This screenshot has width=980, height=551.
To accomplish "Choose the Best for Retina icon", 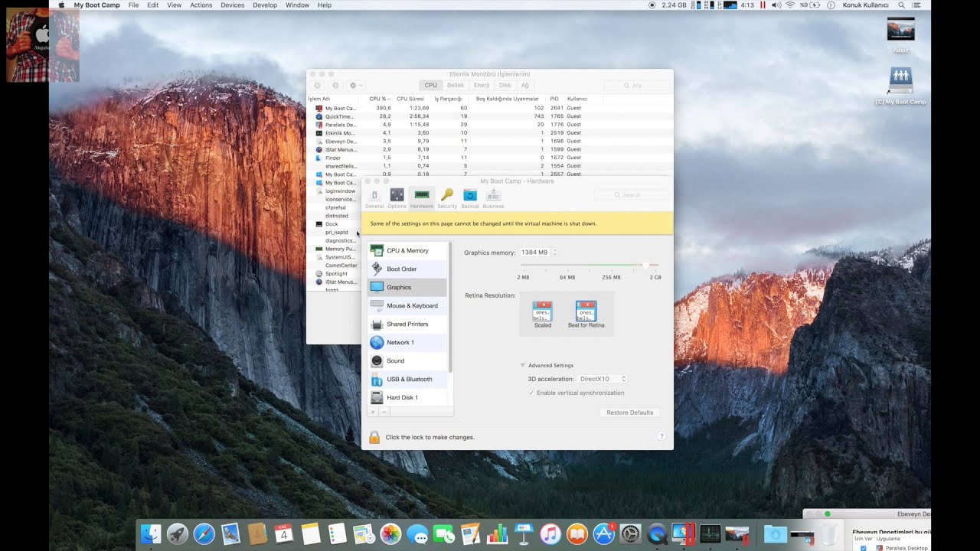I will click(x=586, y=311).
